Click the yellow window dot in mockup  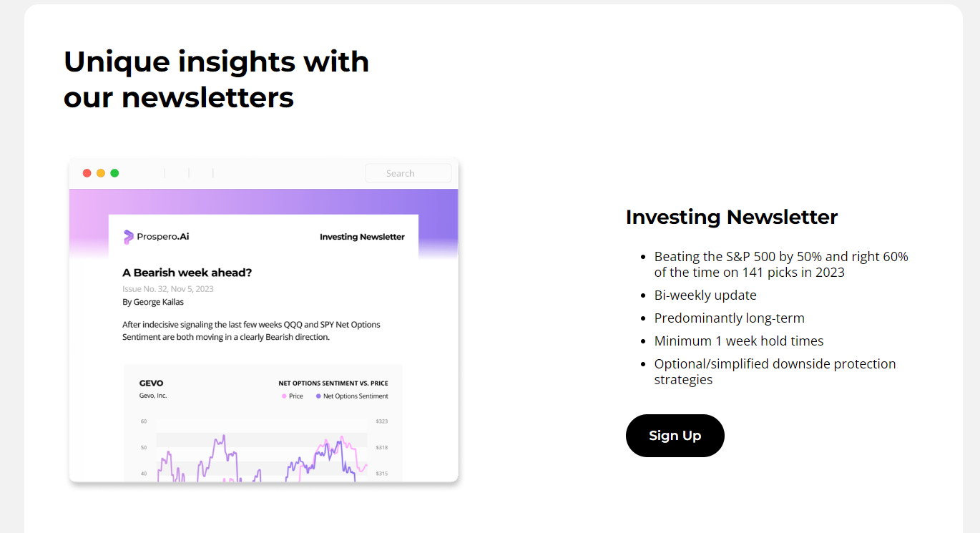pos(101,173)
